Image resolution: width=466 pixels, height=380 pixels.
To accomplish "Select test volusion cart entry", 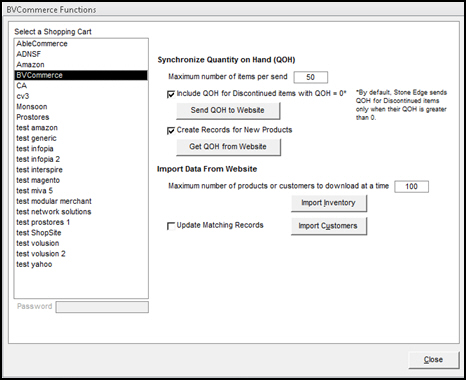I will tap(81, 243).
